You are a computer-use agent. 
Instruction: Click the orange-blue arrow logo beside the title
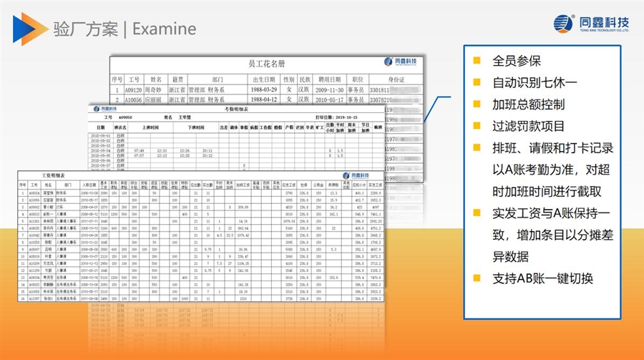point(25,28)
